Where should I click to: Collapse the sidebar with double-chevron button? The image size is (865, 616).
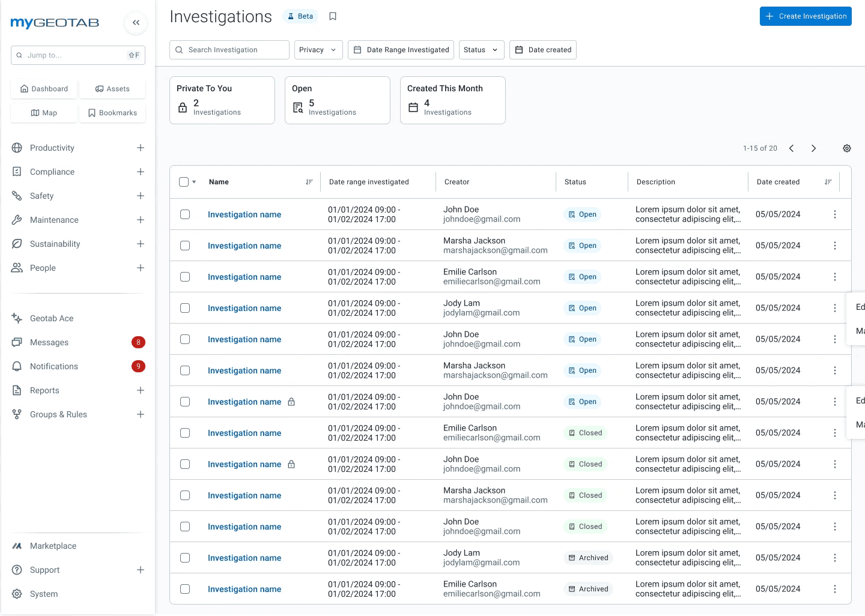pyautogui.click(x=136, y=23)
